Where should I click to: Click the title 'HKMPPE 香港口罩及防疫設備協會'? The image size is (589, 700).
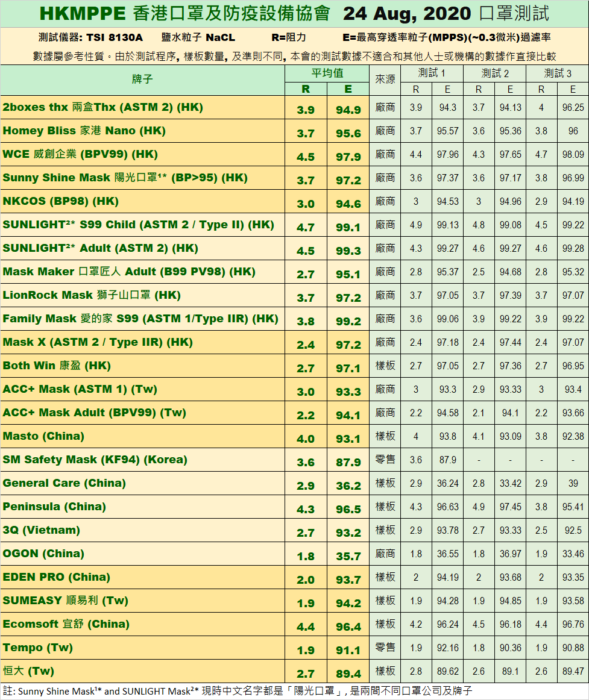[184, 13]
